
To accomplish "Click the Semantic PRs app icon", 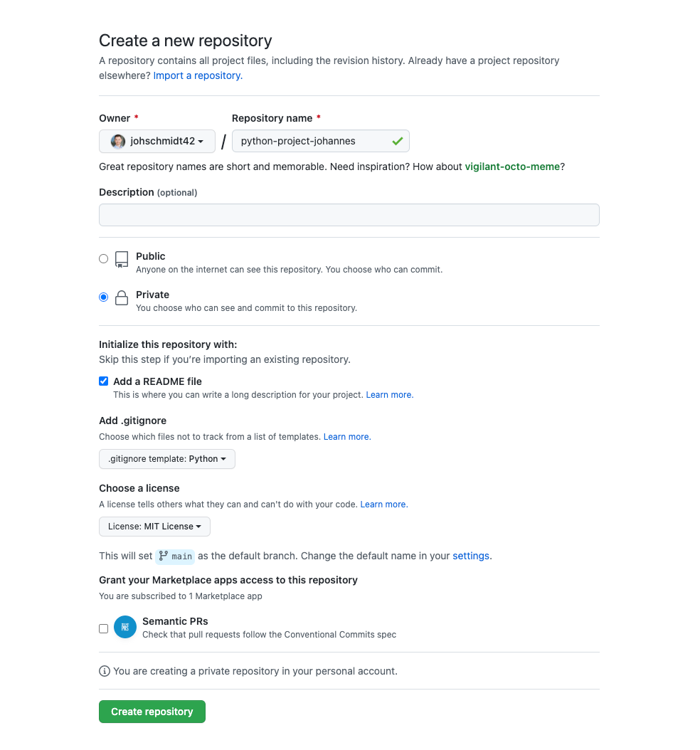I will pos(125,627).
